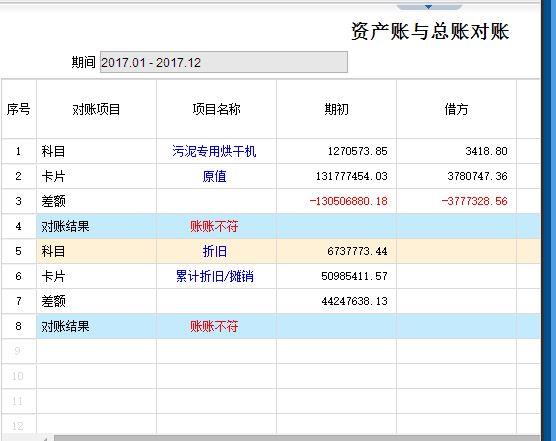Image resolution: width=556 pixels, height=441 pixels.
Task: Click 对账结果 in row 4
Action: (65, 226)
